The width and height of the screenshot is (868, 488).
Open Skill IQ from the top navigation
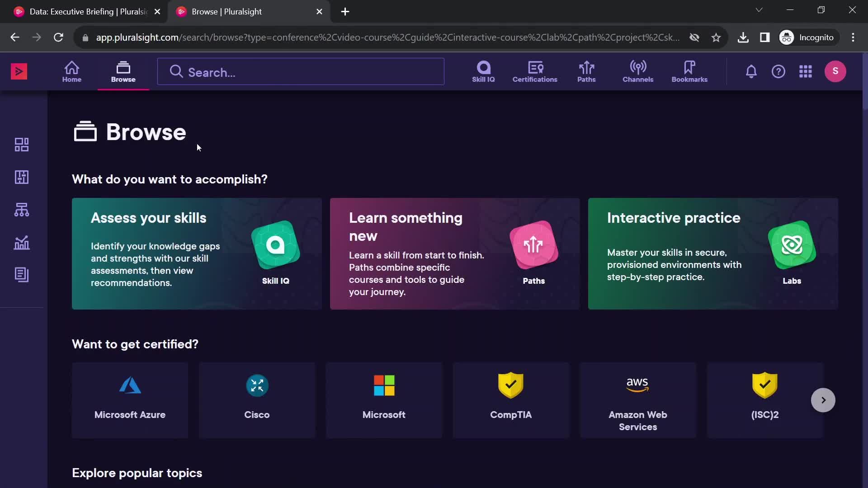(x=483, y=71)
